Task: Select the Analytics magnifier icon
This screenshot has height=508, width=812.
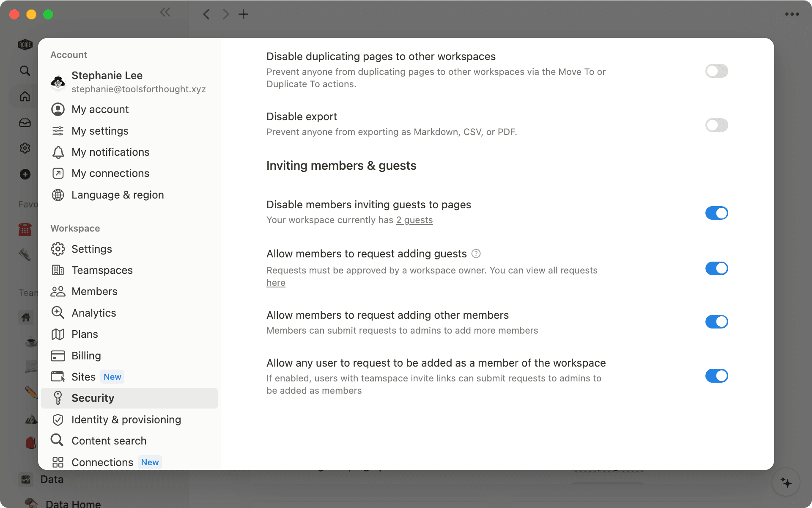Action: pyautogui.click(x=58, y=312)
